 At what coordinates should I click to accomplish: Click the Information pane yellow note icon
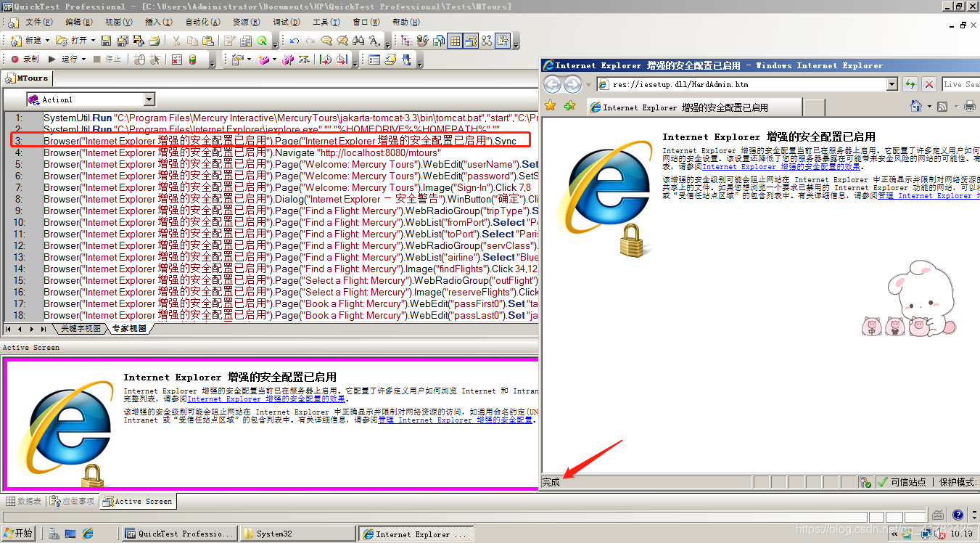pyautogui.click(x=390, y=59)
